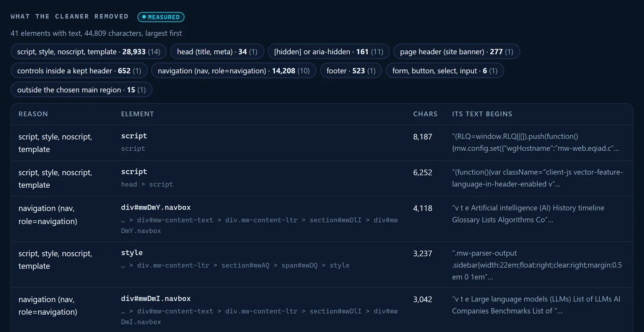644x332 pixels.
Task: Select the "script, style, noscript, template · 28,933" chip
Action: point(89,52)
